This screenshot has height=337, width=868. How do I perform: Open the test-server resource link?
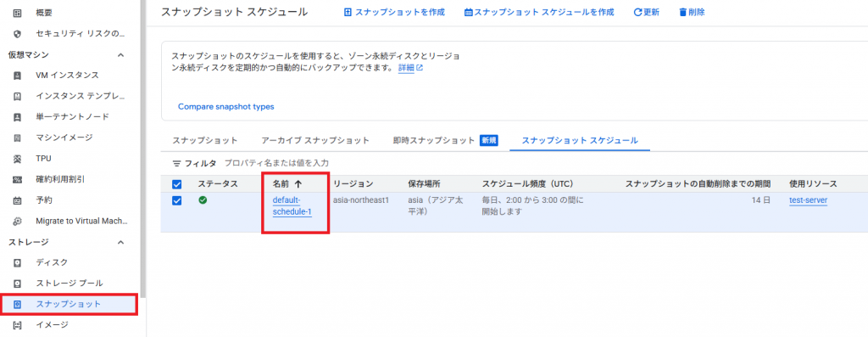point(808,200)
